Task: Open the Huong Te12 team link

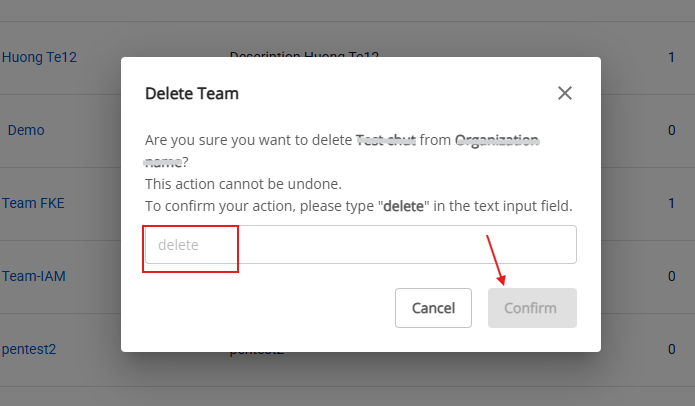Action: tap(40, 57)
